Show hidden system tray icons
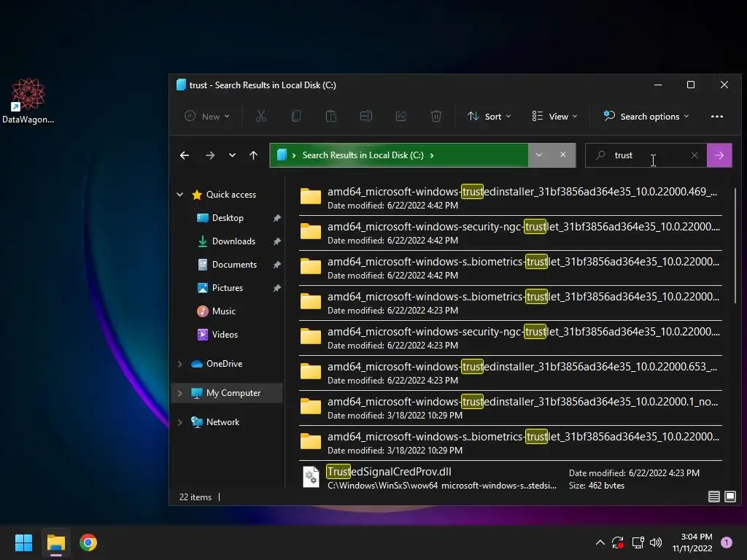The image size is (747, 560). point(600,542)
